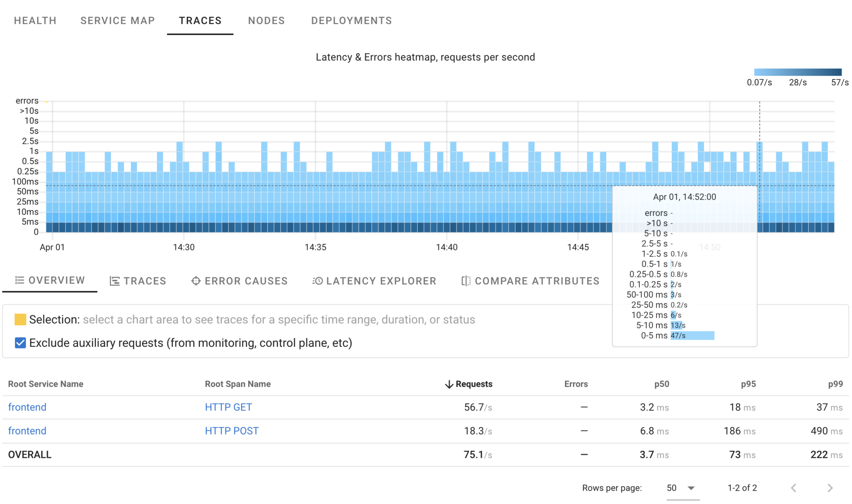Switch to the HEALTH tab

[35, 20]
